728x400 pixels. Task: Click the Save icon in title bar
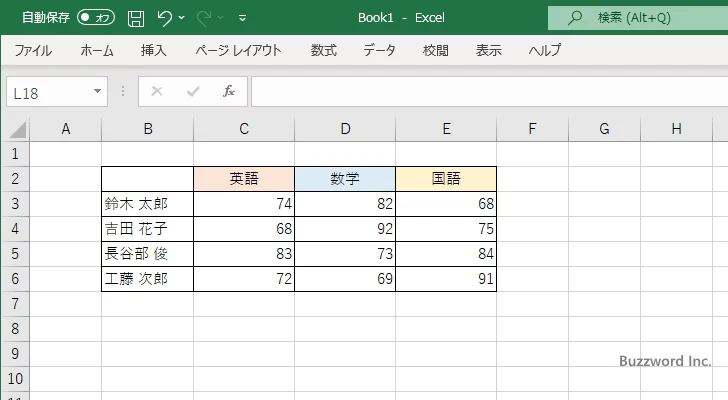click(136, 18)
